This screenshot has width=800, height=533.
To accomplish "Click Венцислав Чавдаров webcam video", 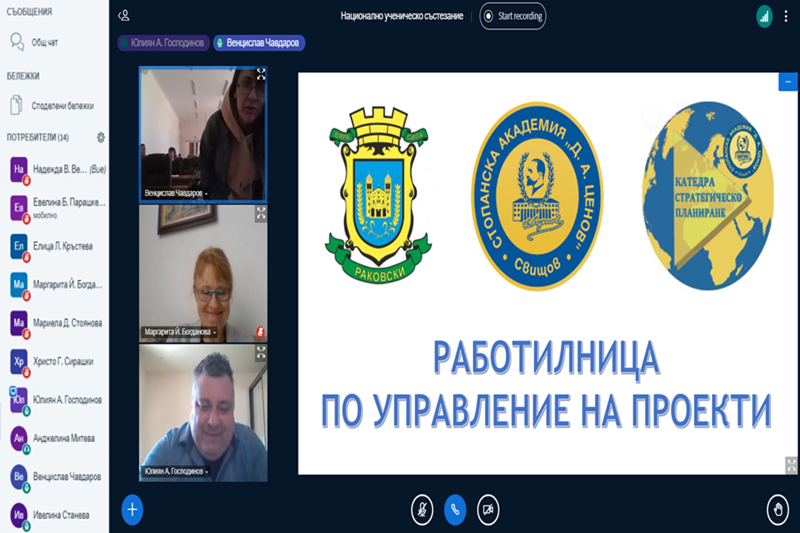I will [203, 134].
